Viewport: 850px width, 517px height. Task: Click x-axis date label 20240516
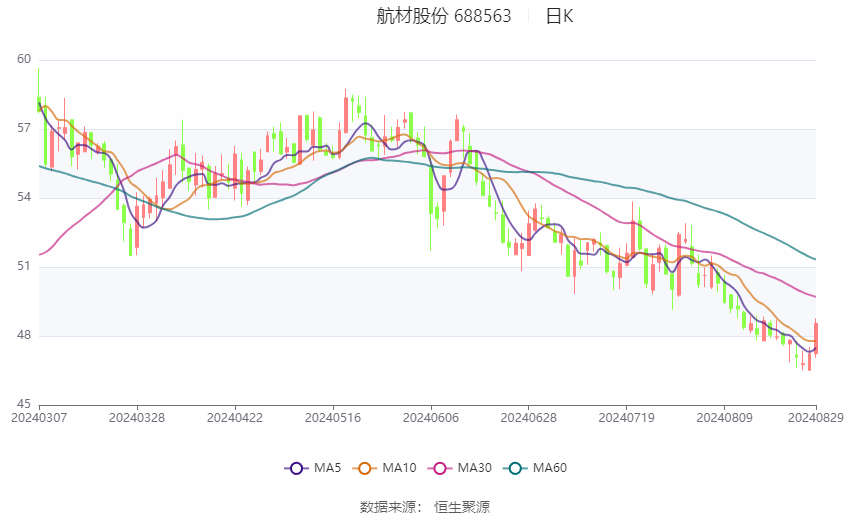click(333, 418)
